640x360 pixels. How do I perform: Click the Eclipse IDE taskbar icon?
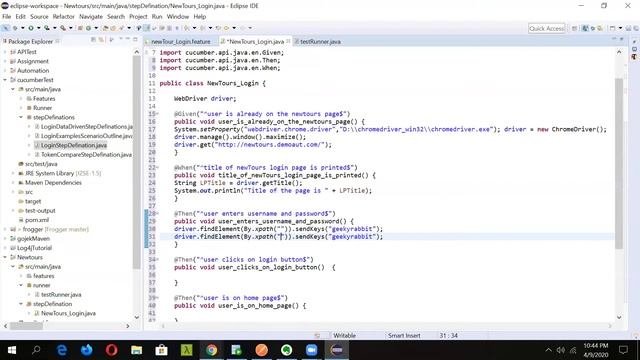click(x=337, y=350)
